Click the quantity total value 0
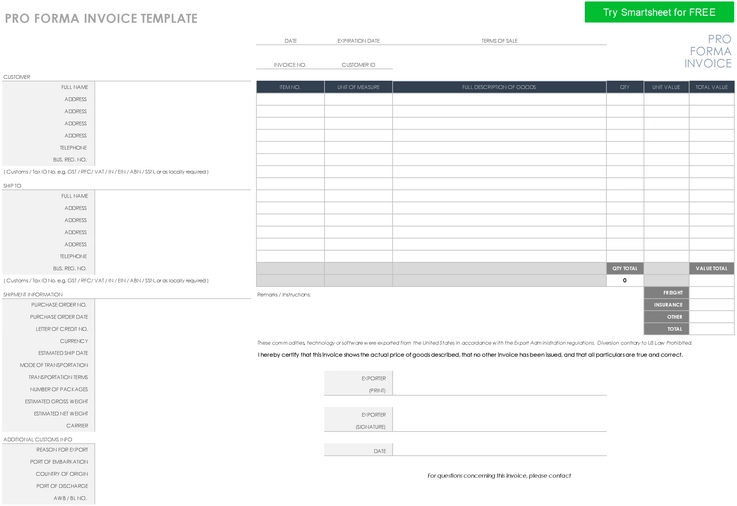This screenshot has height=506, width=737. (625, 280)
